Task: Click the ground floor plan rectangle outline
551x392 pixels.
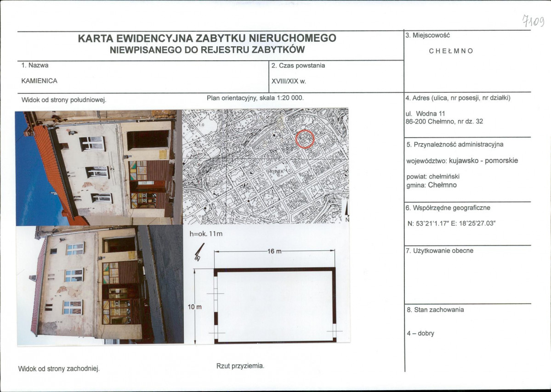Action: (x=275, y=305)
